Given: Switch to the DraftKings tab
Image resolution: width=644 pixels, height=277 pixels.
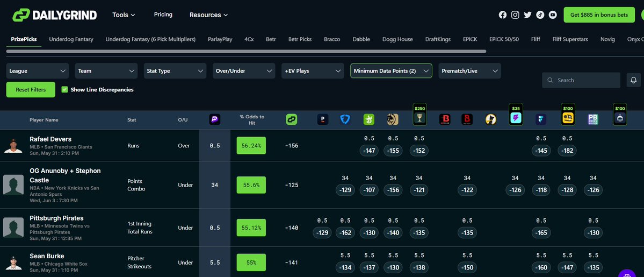Looking at the screenshot, I should (438, 39).
